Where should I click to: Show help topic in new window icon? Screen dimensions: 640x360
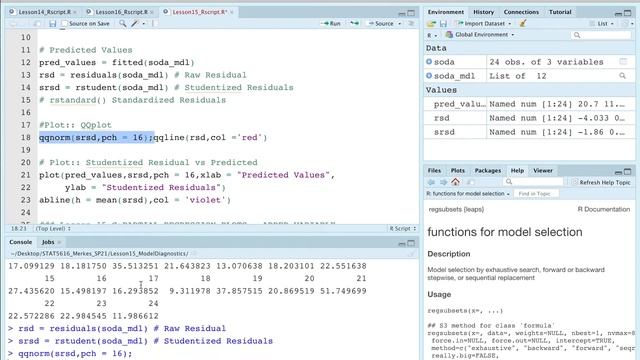pyautogui.click(x=471, y=182)
